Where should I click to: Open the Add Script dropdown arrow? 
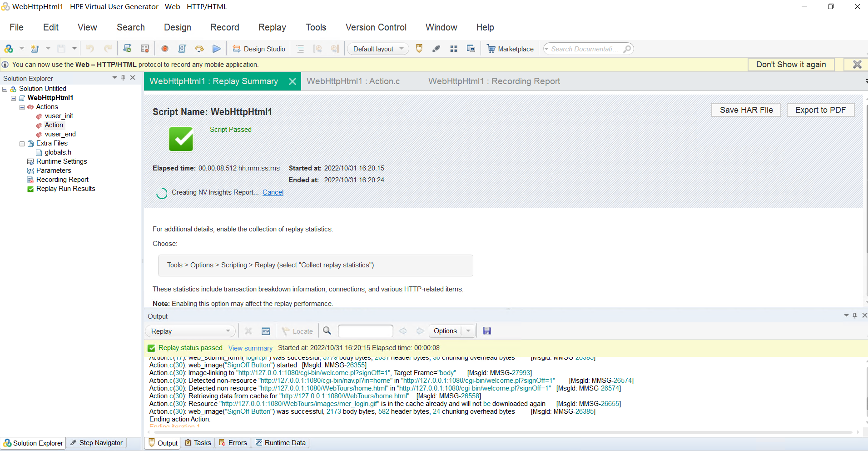(x=21, y=49)
